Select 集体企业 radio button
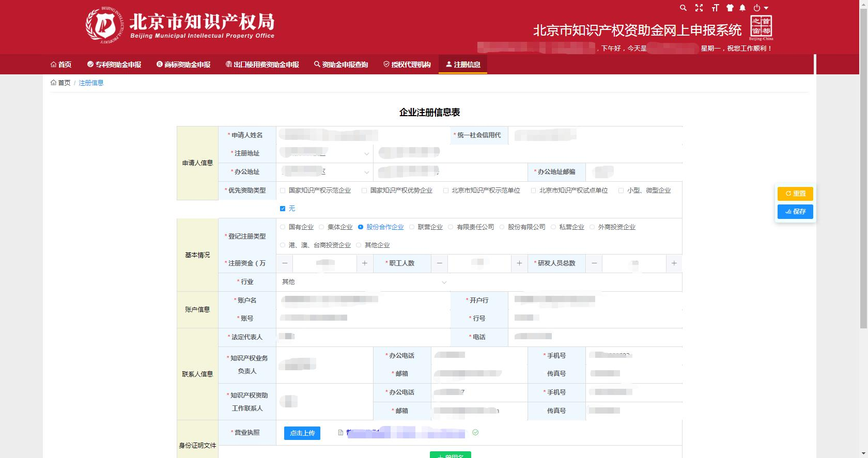The height and width of the screenshot is (458, 868). (x=321, y=227)
